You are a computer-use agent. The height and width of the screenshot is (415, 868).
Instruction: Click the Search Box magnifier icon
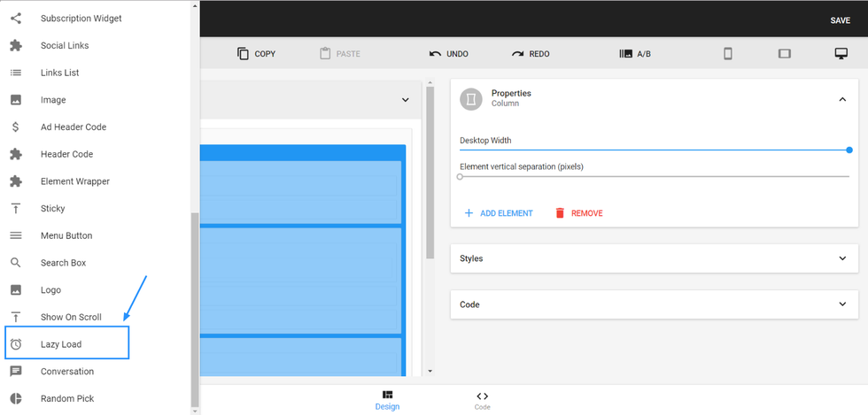[16, 263]
